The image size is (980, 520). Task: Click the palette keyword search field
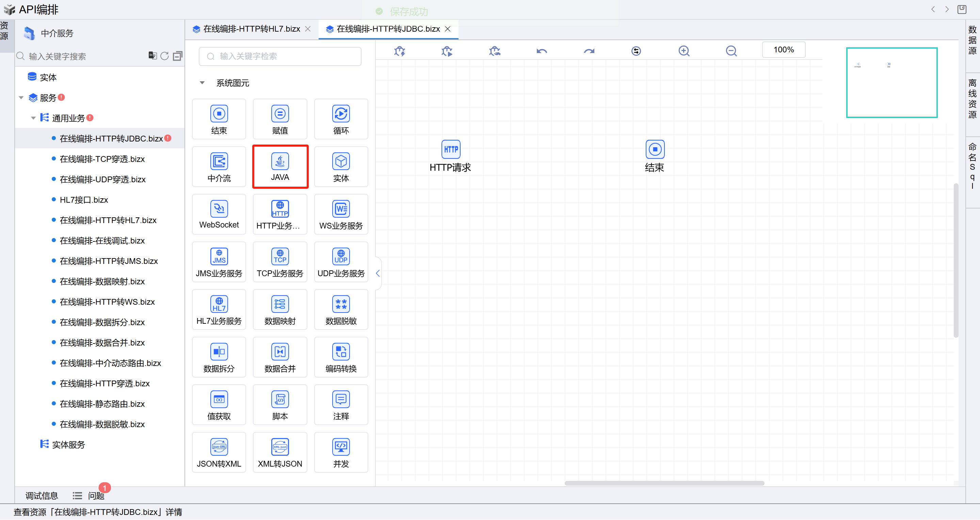(x=280, y=56)
